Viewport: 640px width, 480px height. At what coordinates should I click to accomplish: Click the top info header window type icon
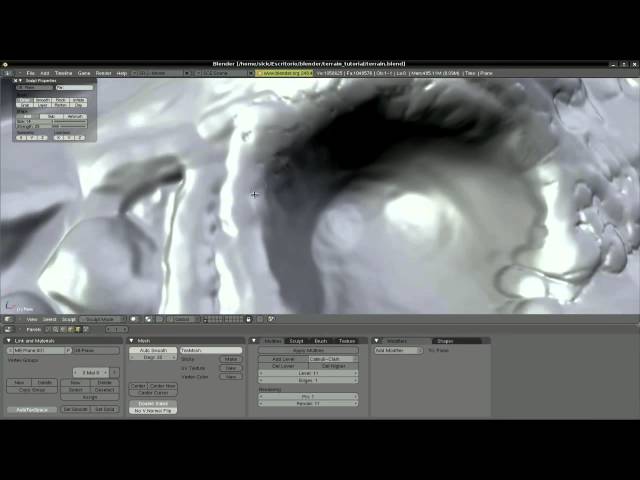[x=7, y=73]
